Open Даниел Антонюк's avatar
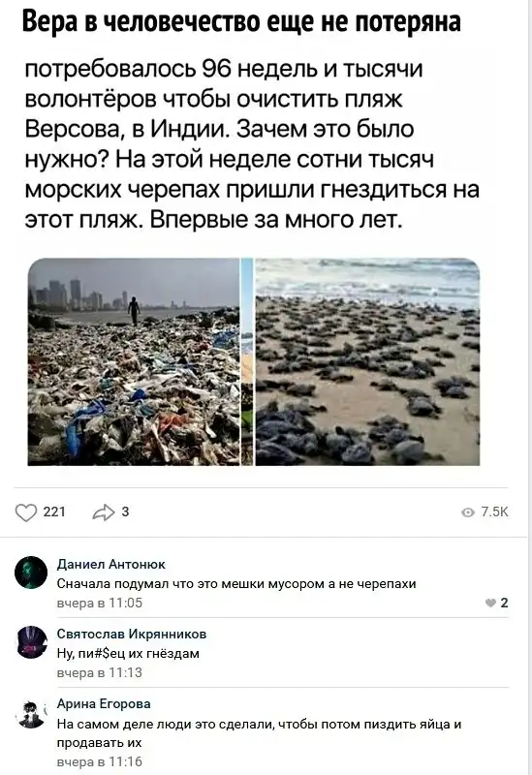Viewport: 532px width, 775px height. coord(31,573)
